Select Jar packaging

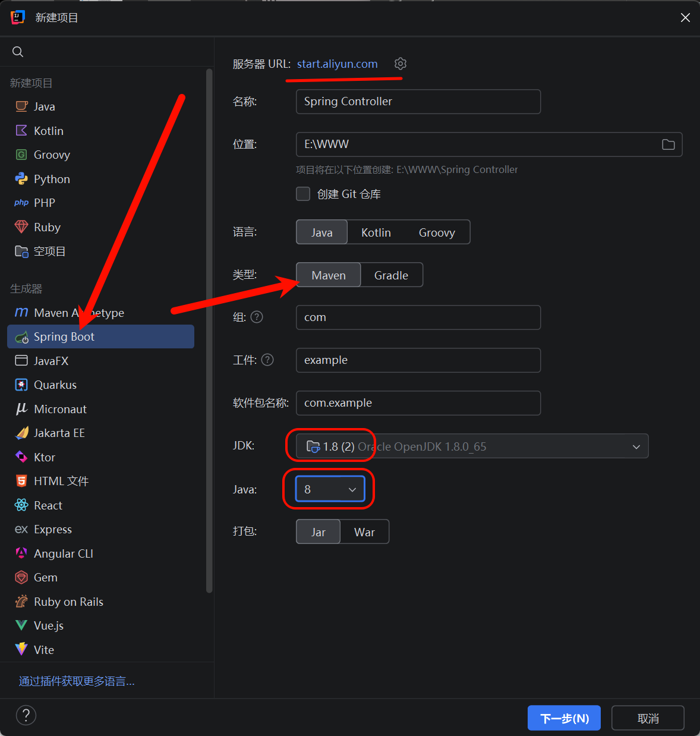(x=319, y=531)
